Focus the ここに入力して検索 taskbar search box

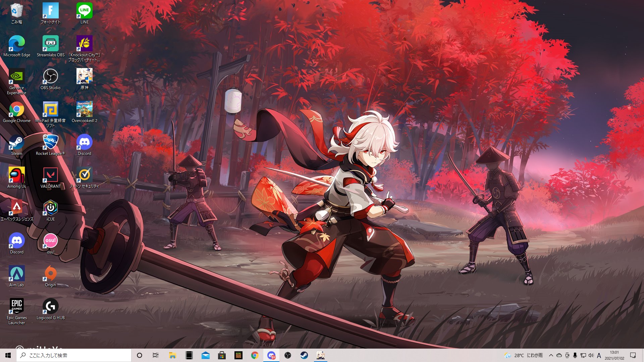74,355
